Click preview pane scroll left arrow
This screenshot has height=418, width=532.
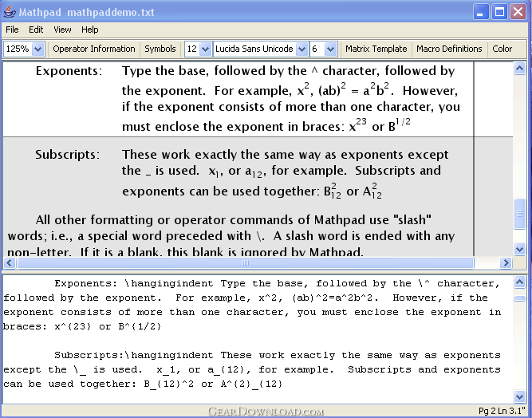[10, 262]
